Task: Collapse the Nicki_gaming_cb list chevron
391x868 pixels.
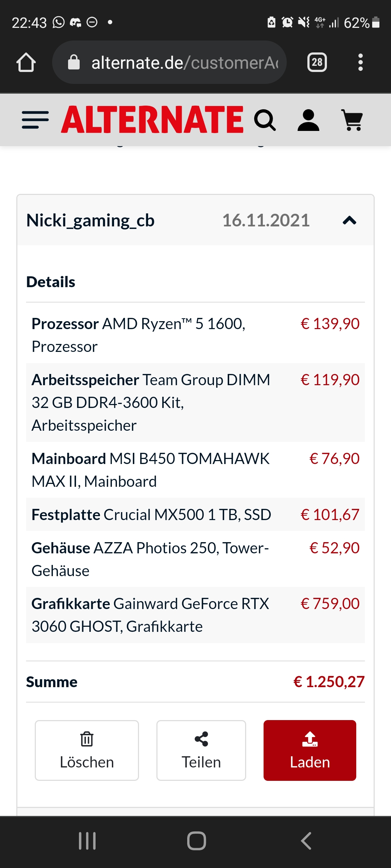Action: (349, 221)
